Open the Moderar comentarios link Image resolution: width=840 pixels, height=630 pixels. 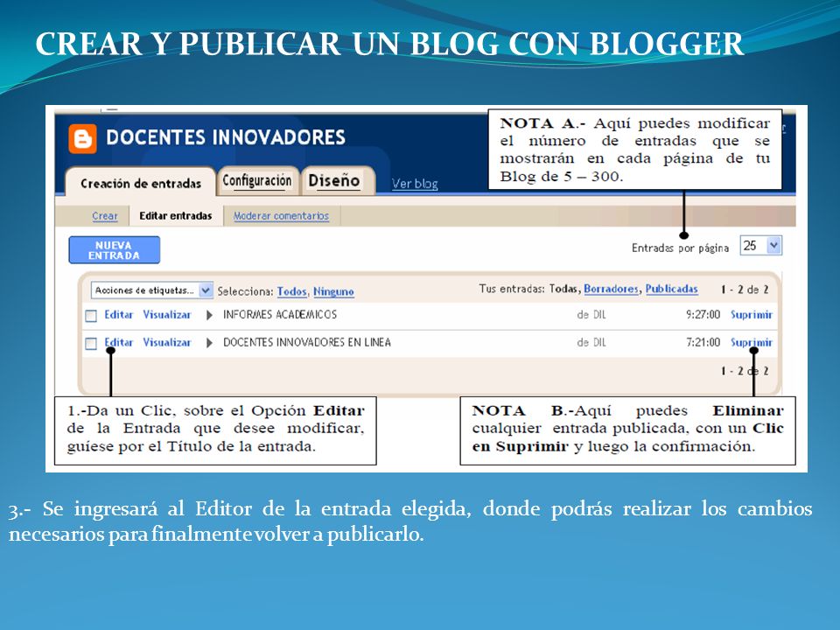(281, 216)
